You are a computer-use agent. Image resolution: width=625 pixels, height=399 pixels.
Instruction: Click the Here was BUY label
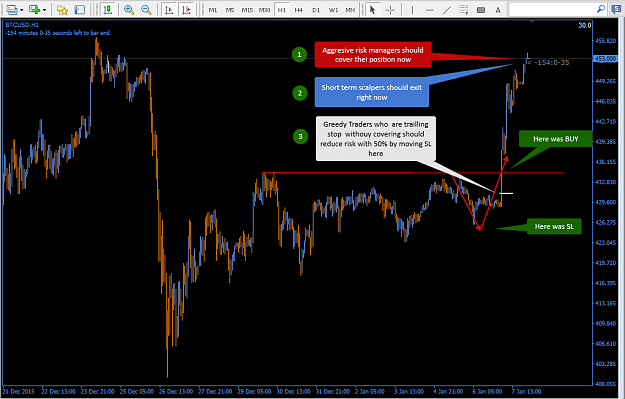555,139
